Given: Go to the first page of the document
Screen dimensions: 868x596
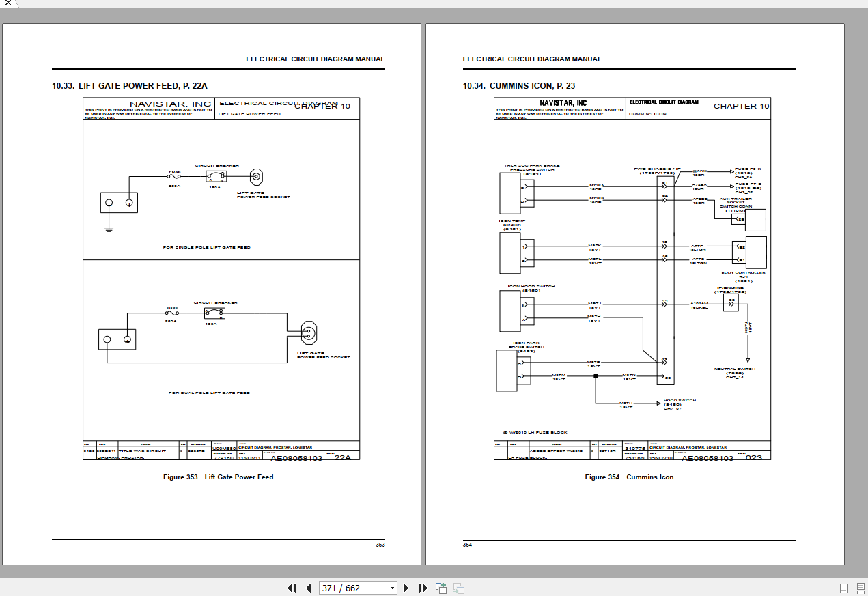Looking at the screenshot, I should [x=292, y=588].
